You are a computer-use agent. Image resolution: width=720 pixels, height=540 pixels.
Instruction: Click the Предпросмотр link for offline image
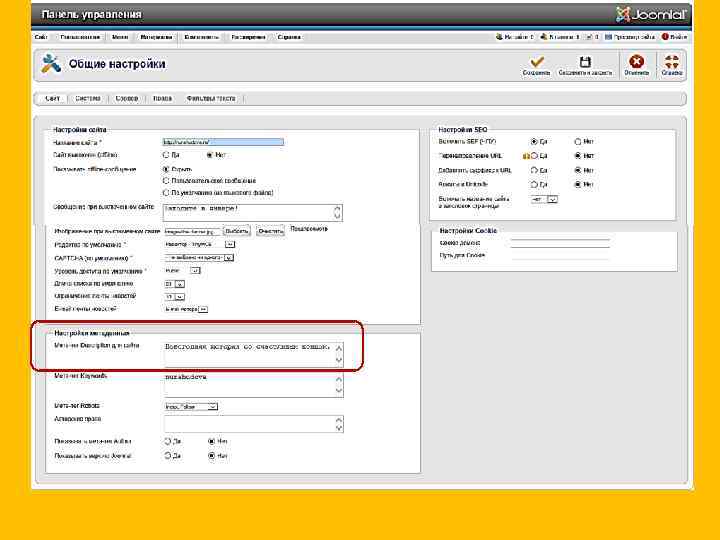pos(309,229)
